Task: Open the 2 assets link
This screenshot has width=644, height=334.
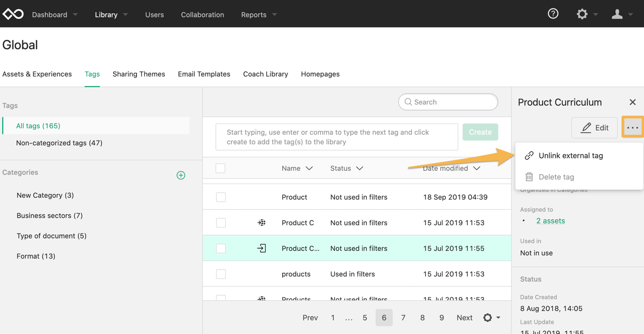Action: pos(550,221)
